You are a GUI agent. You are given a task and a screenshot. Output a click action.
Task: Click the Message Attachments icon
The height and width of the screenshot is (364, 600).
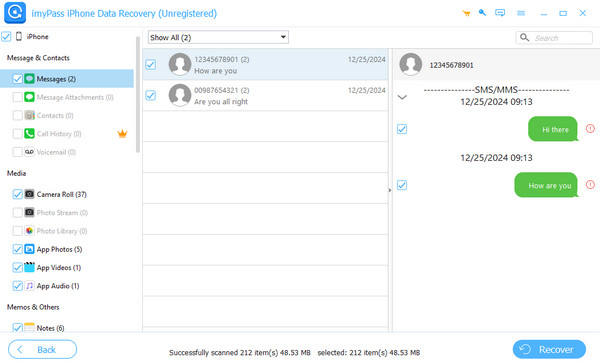29,97
